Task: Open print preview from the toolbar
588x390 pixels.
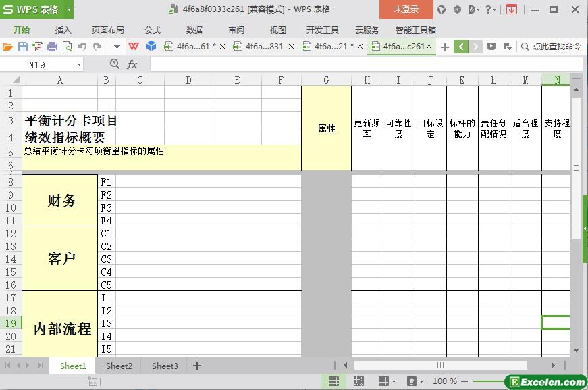Action: coord(67,47)
